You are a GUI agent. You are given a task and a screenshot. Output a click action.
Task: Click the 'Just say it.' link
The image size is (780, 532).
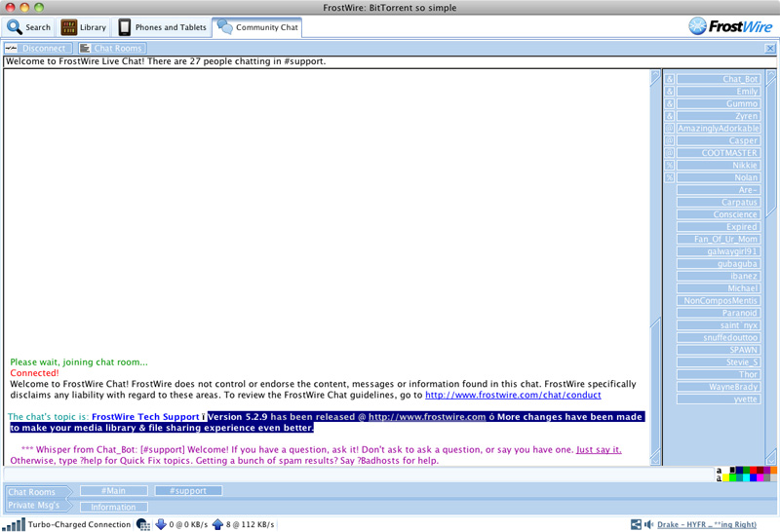[599, 449]
